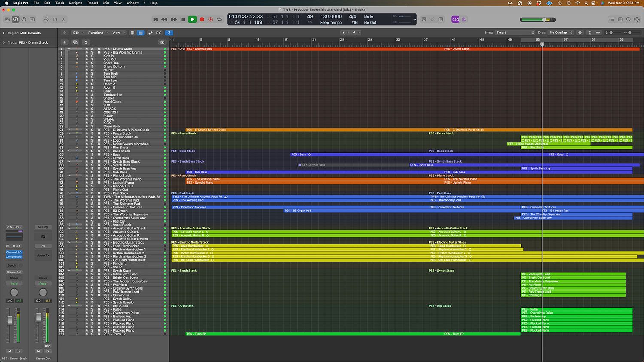
Task: Toggle the count-in 1234 button
Action: tap(455, 19)
